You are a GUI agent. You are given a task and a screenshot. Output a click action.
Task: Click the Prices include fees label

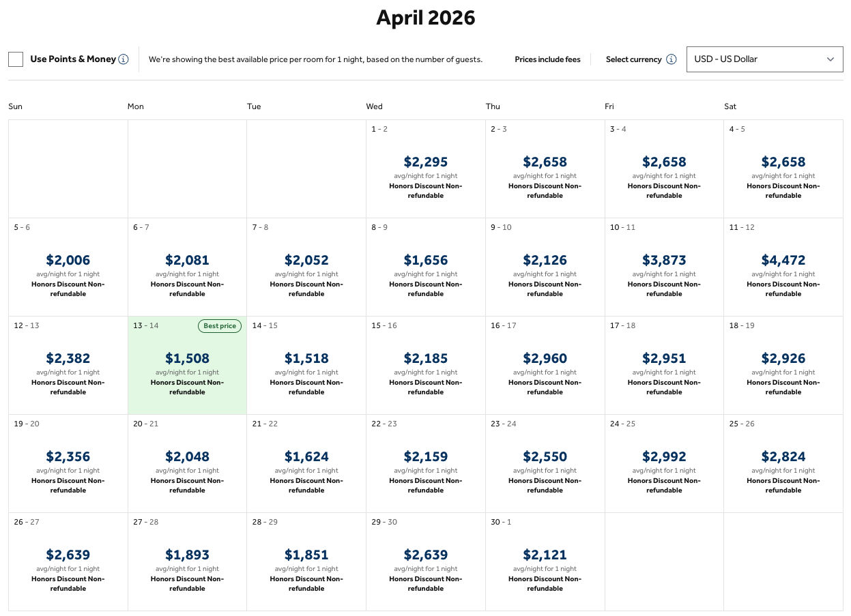tap(547, 59)
